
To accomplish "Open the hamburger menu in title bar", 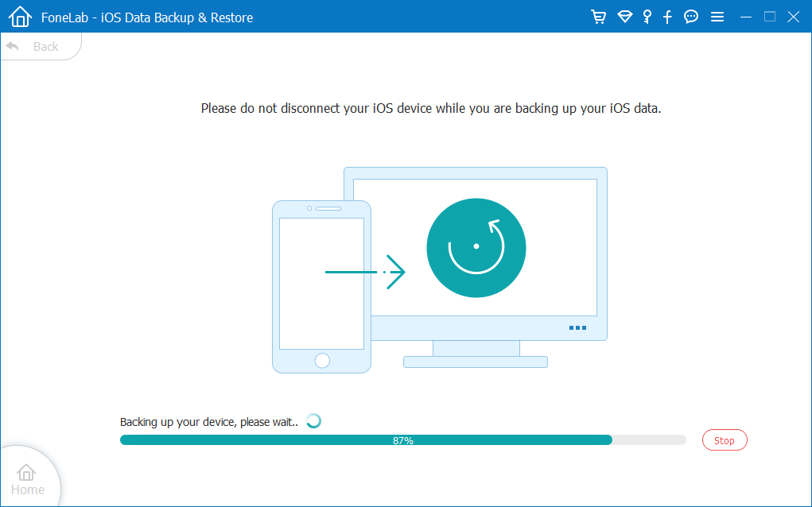I will [x=717, y=17].
